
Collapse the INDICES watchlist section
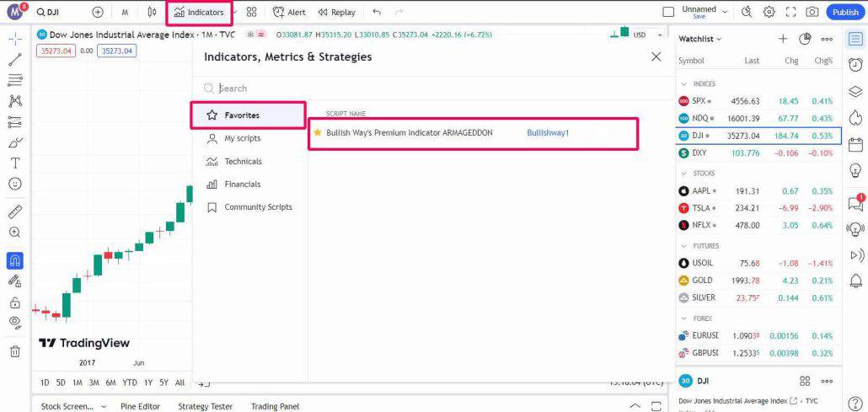[x=684, y=84]
